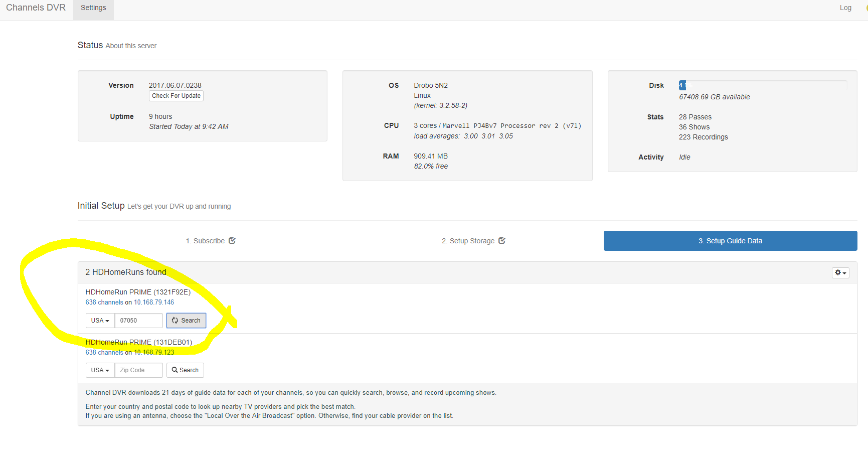
Task: Open the gear options menu for HDHomeRuns
Action: (840, 273)
